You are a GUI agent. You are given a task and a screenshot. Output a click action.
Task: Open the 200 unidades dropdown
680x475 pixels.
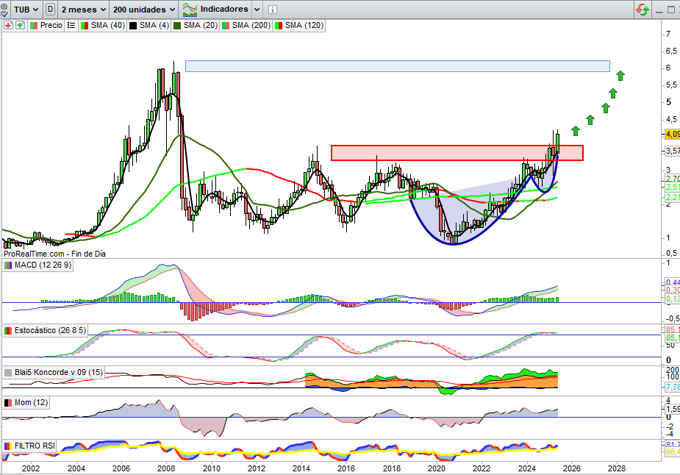coord(144,9)
